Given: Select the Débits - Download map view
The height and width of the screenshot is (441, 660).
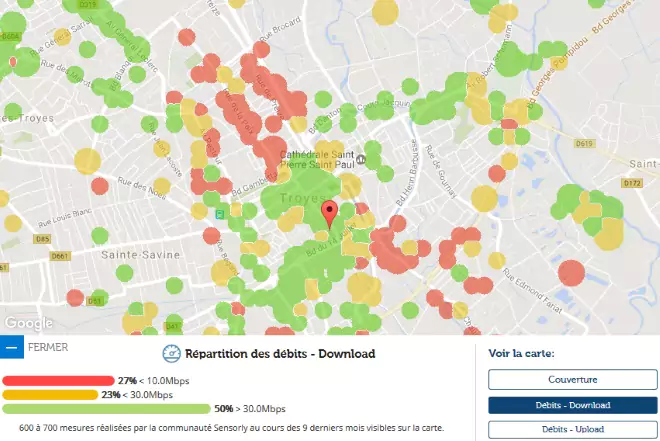Looking at the screenshot, I should (x=572, y=405).
